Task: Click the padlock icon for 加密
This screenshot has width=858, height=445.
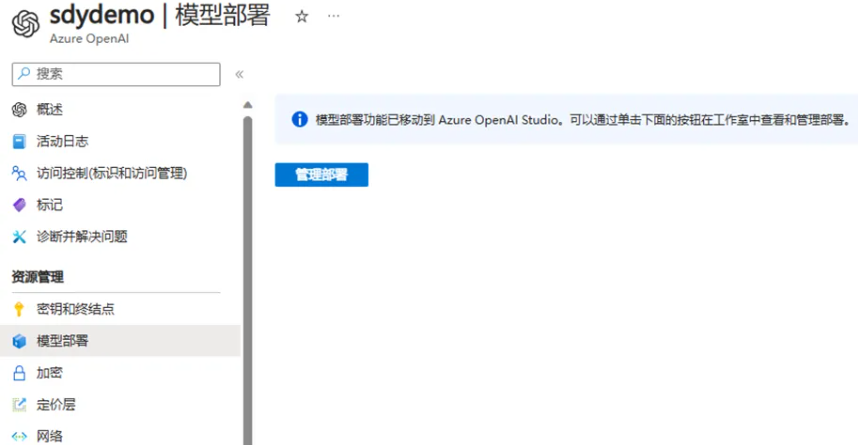Action: coord(19,373)
